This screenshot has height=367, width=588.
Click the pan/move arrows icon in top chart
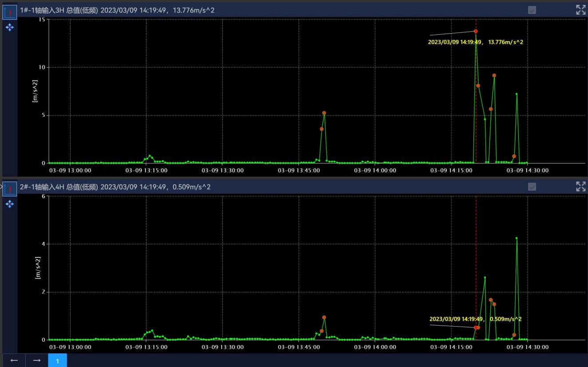tap(10, 28)
